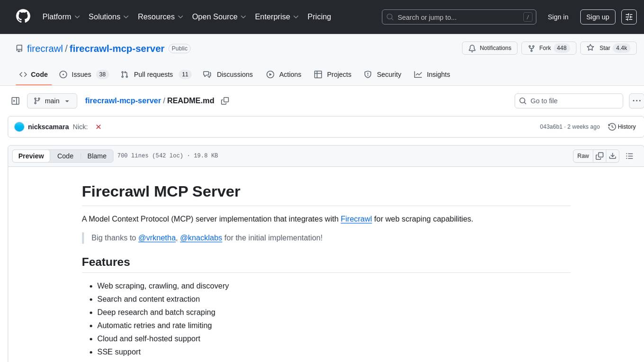Switch to the Discussions tab

(228, 74)
